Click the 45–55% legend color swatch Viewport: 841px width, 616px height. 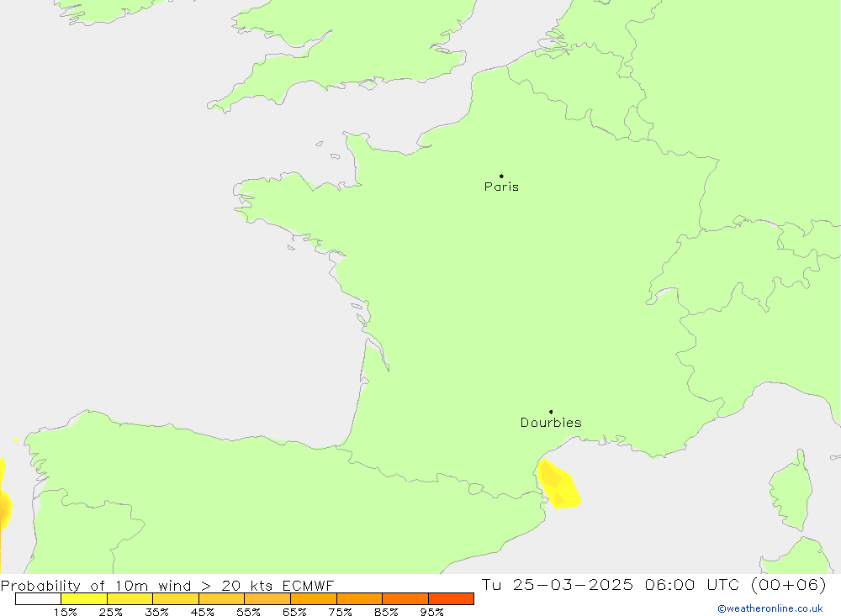pyautogui.click(x=221, y=598)
